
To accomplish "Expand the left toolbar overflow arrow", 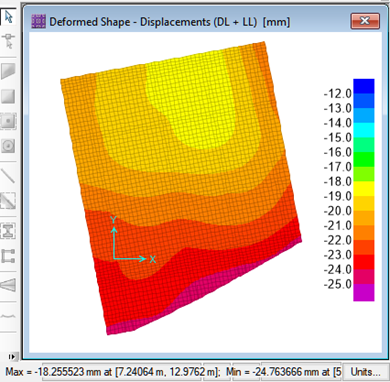I will (x=12, y=357).
